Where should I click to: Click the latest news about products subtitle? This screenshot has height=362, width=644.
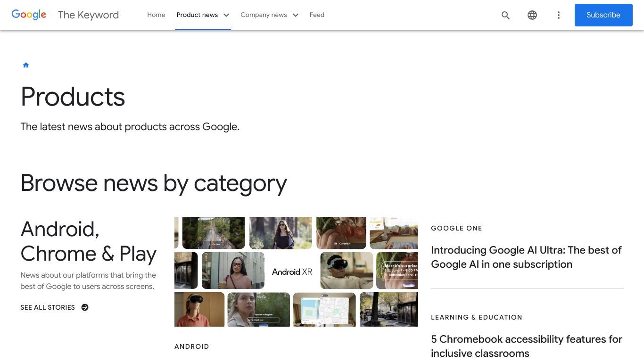click(130, 127)
